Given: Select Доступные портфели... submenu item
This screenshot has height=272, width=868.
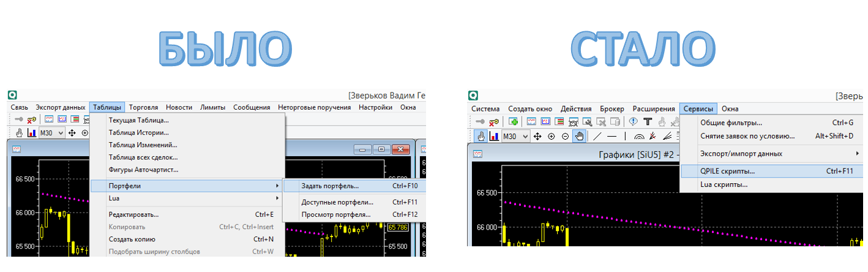Looking at the screenshot, I should click(x=354, y=202).
